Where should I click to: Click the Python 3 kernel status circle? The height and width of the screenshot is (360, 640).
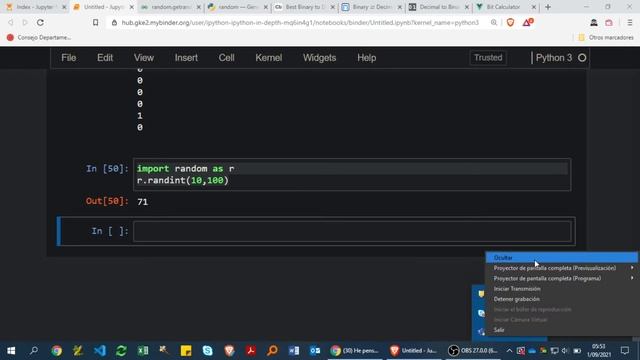(582, 58)
